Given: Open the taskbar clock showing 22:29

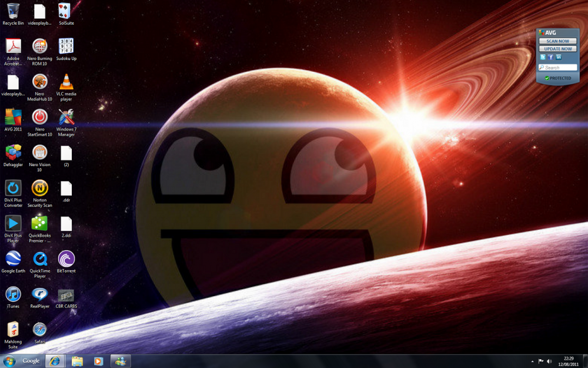Looking at the screenshot, I should pos(569,362).
